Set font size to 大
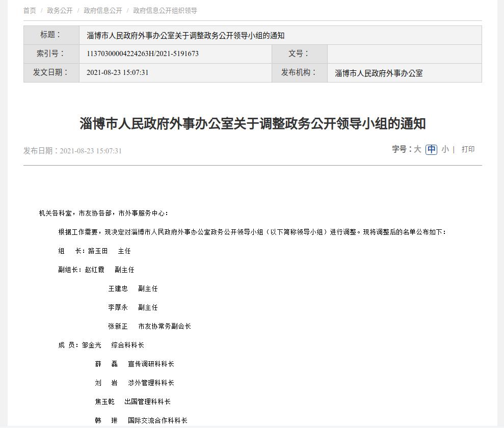This screenshot has width=504, height=428. [417, 149]
